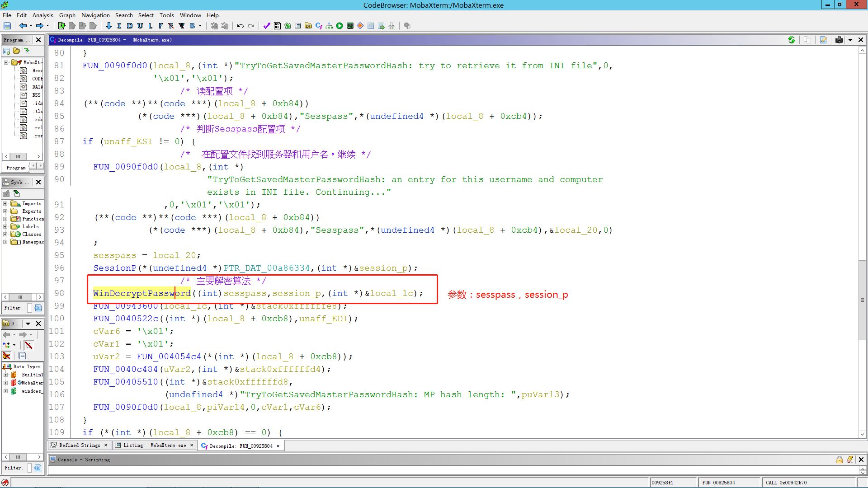The width and height of the screenshot is (868, 488).
Task: Open the decompiler panel menu dropdown arrow
Action: (850, 40)
